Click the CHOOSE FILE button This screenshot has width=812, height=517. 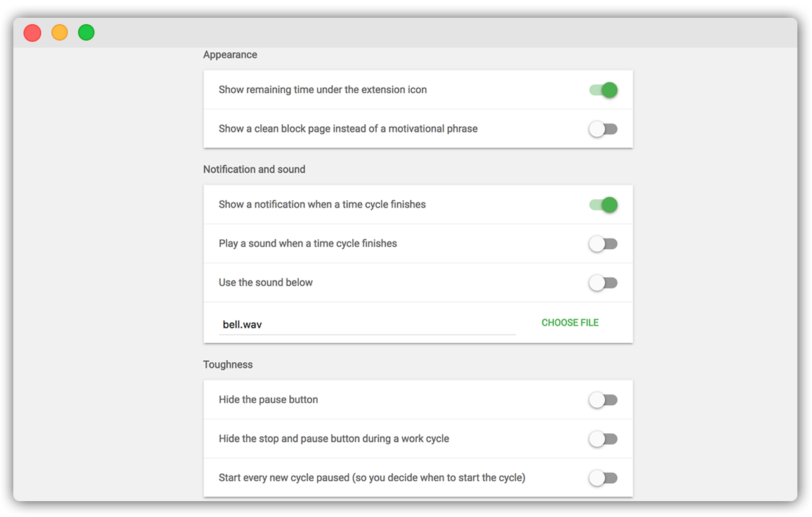(570, 323)
